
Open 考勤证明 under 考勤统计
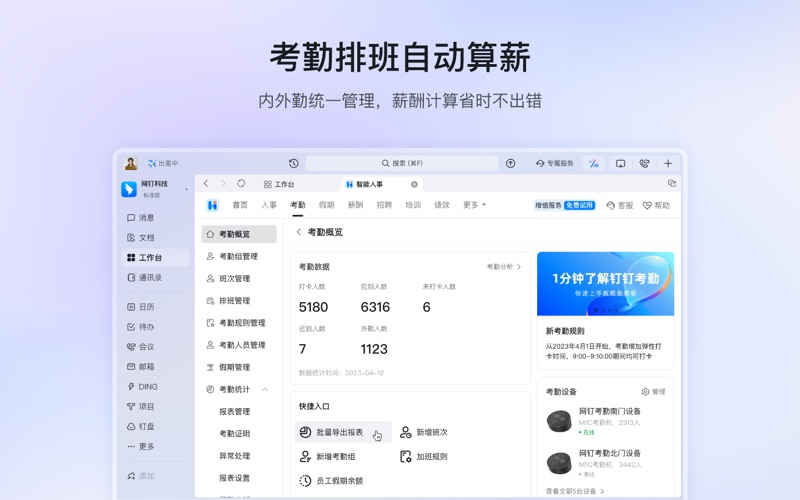235,434
